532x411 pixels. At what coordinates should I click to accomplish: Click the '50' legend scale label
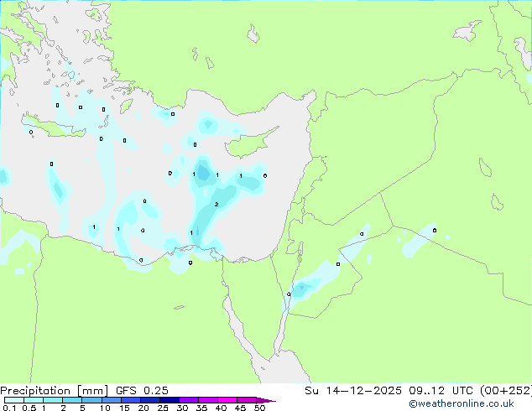259,408
